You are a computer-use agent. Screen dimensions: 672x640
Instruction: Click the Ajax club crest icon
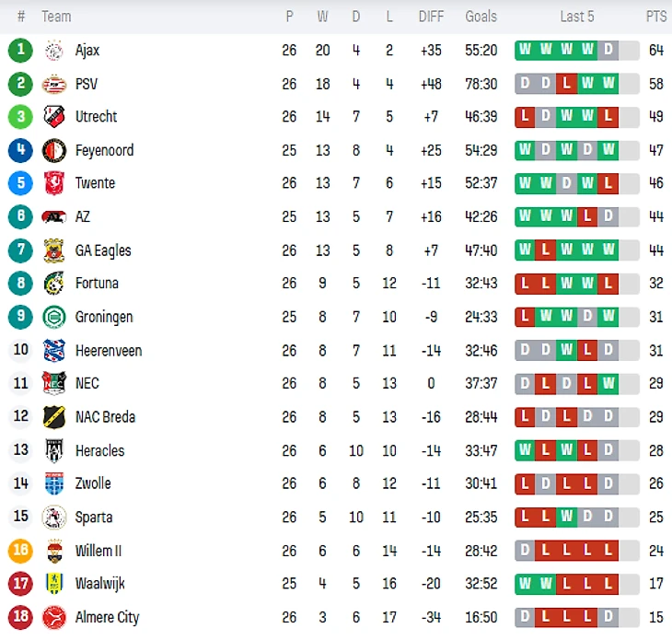click(54, 50)
